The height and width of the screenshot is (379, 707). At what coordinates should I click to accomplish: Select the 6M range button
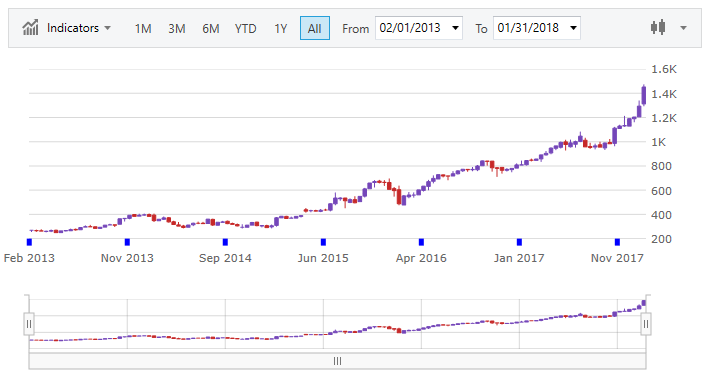211,28
